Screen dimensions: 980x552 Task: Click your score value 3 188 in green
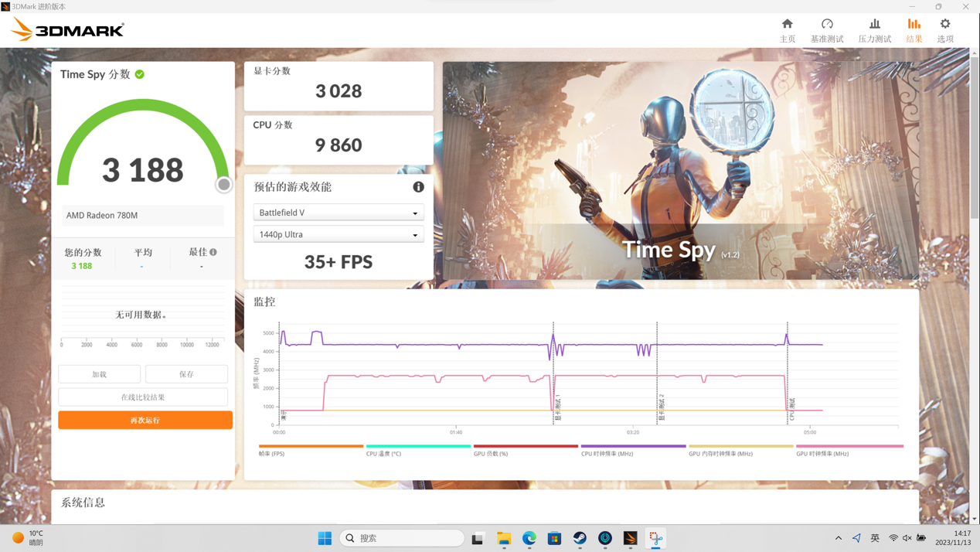pos(81,266)
